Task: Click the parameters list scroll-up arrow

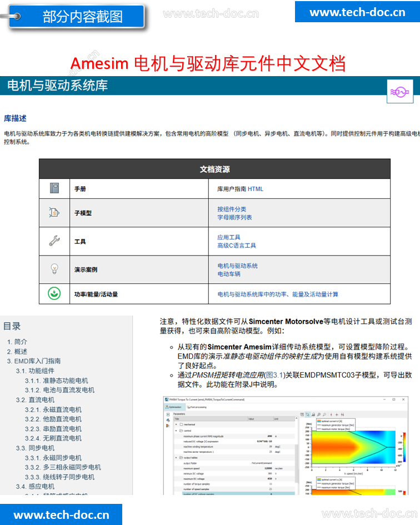Action: (297, 418)
